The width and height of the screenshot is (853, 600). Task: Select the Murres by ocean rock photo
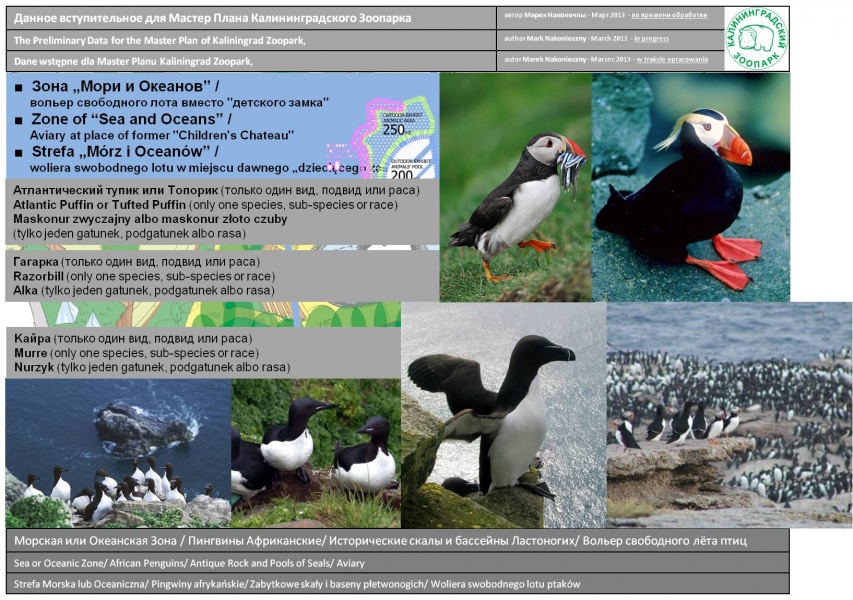coord(118,453)
